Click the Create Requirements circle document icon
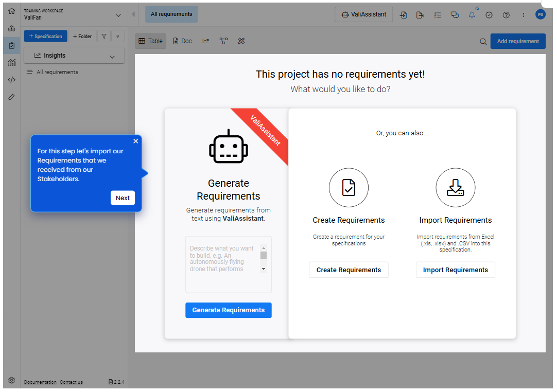Viewport: 557px width, 392px height. (349, 187)
